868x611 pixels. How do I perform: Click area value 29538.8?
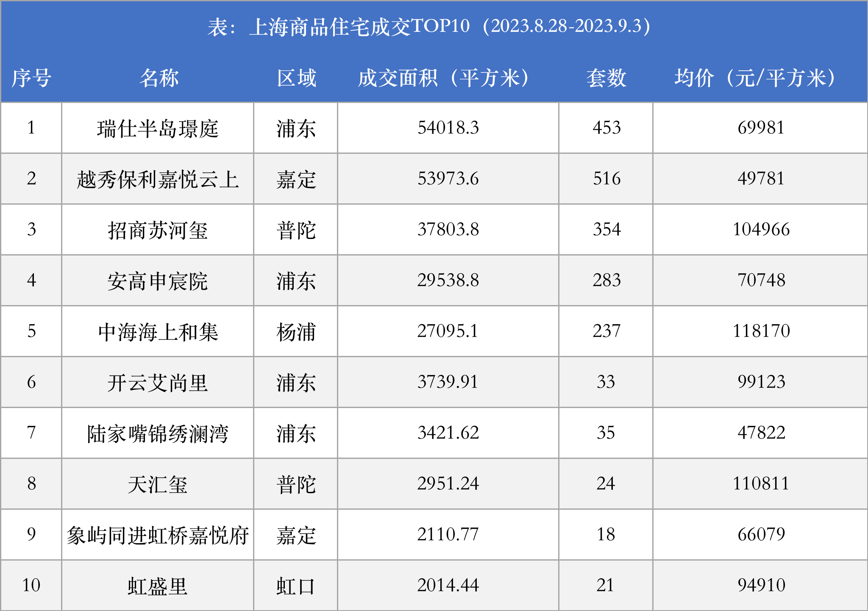[x=448, y=280]
